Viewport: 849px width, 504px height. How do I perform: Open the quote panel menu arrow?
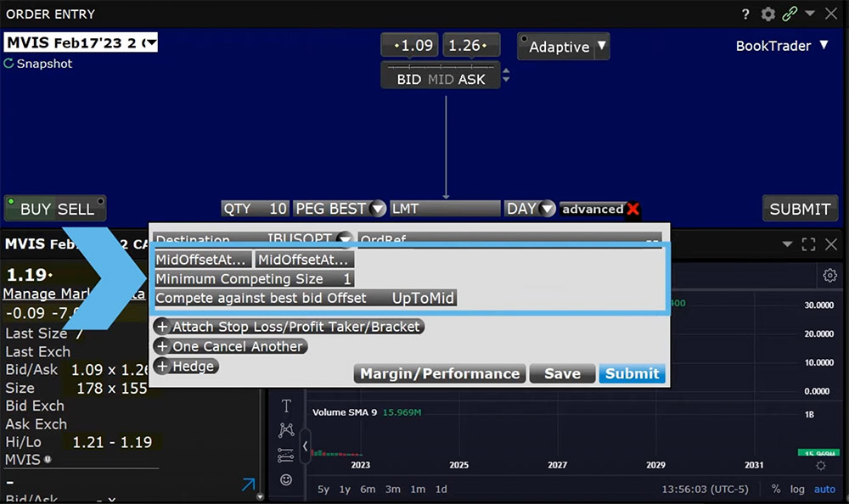[x=787, y=244]
